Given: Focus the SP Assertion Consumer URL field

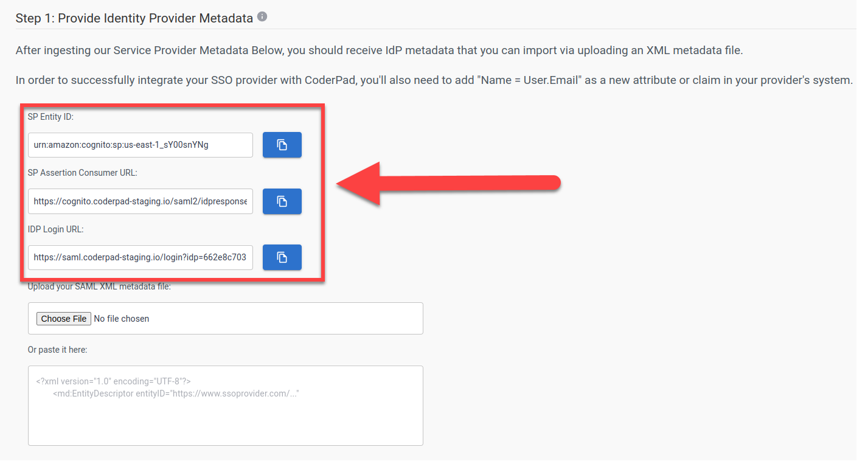Looking at the screenshot, I should [x=140, y=201].
